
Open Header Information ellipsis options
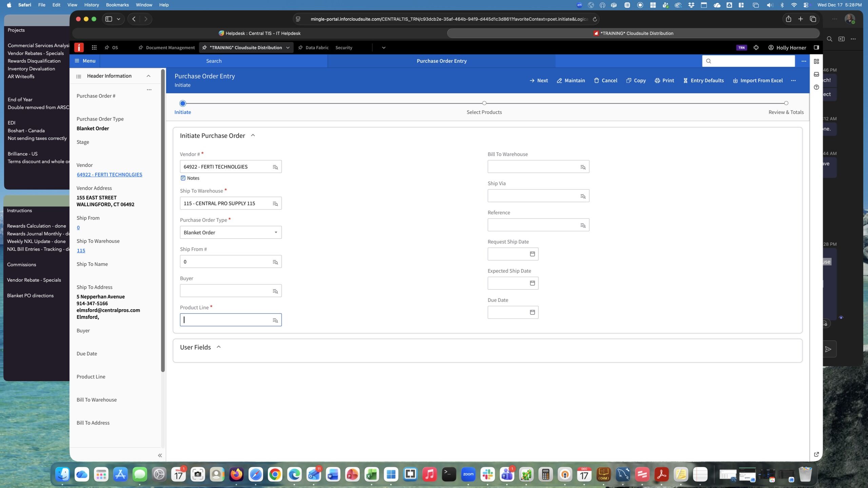point(149,90)
